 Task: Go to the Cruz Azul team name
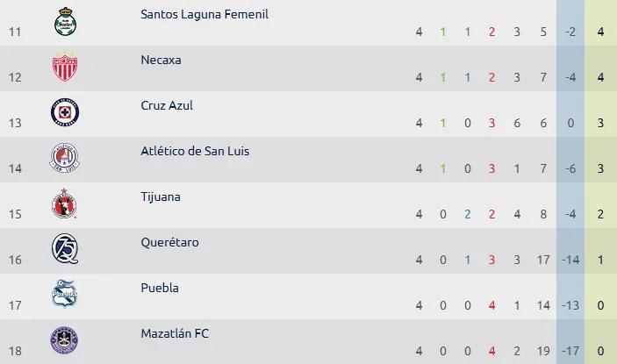167,105
